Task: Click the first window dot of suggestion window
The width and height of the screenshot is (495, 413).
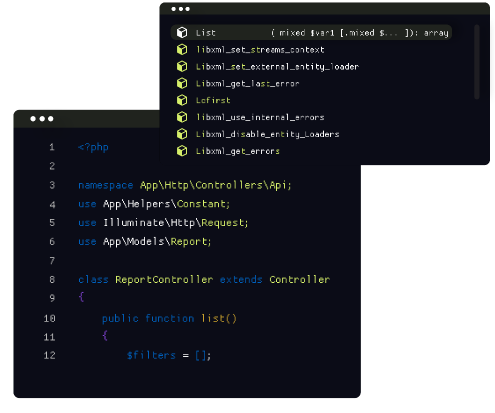Action: [x=173, y=9]
